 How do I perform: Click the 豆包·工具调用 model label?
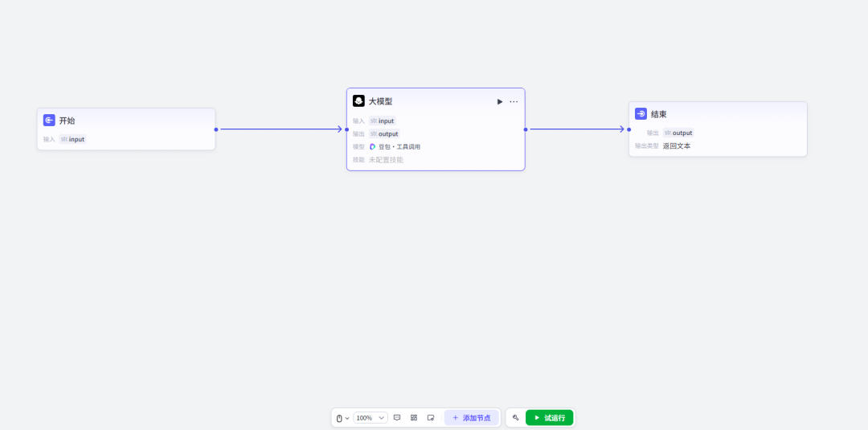[399, 146]
